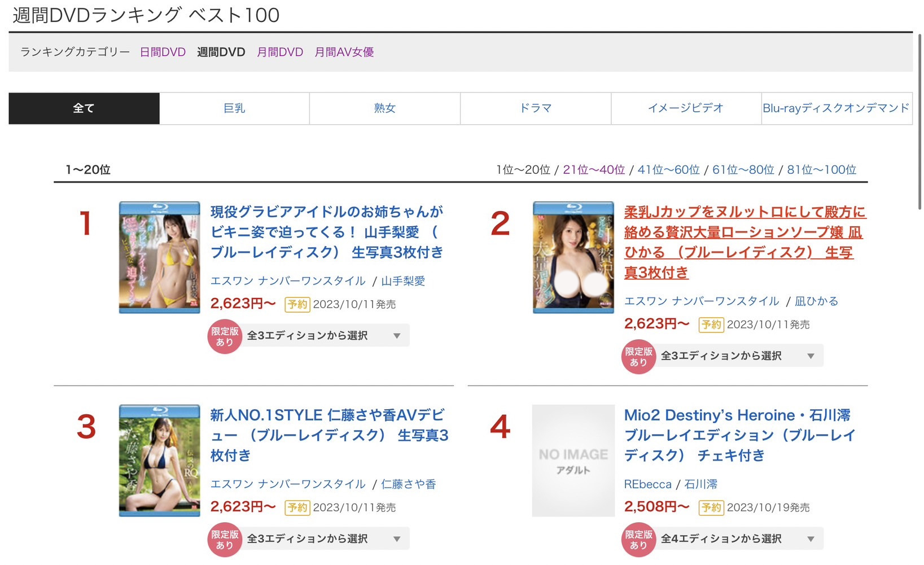Open the rank 1 edition selection dropdown
Image resolution: width=924 pixels, height=565 pixels.
(324, 336)
